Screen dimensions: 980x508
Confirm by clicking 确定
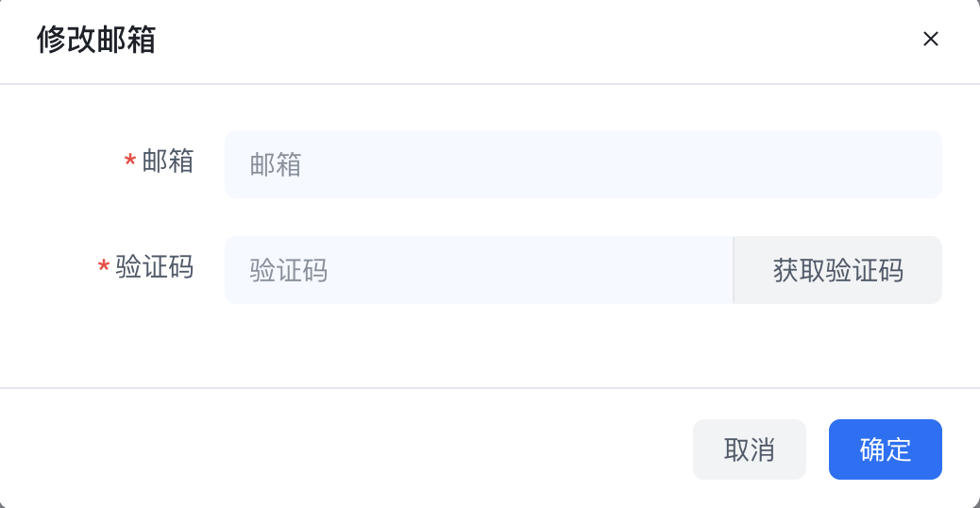point(885,449)
